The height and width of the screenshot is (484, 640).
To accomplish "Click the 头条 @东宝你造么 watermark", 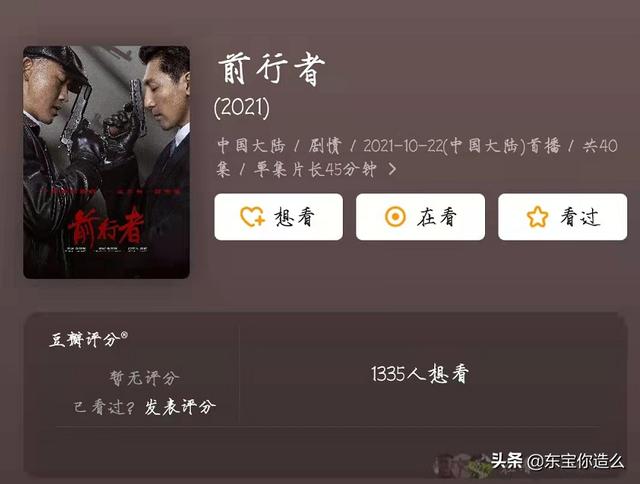I will pyautogui.click(x=558, y=461).
